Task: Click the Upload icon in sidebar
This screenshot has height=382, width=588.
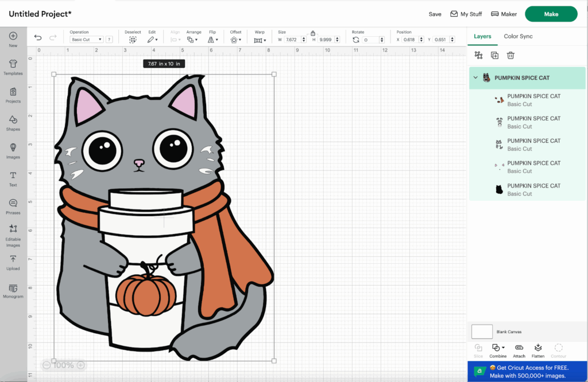Action: click(13, 262)
